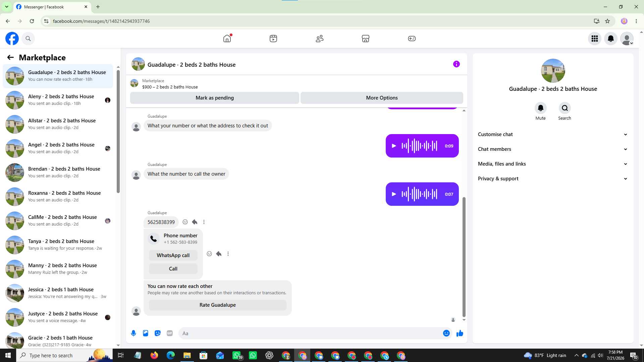Open Facebook search magnifier
644x362 pixels.
click(x=28, y=39)
